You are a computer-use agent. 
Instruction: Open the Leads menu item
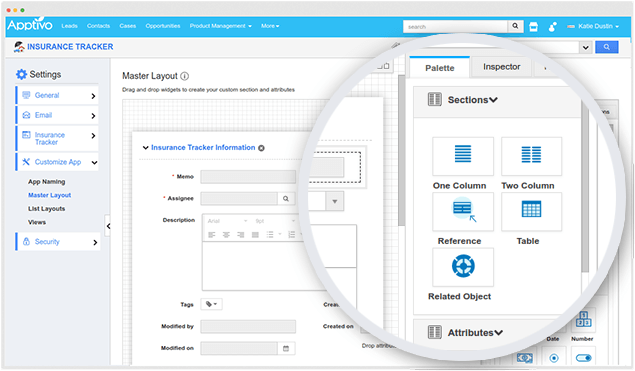click(69, 26)
